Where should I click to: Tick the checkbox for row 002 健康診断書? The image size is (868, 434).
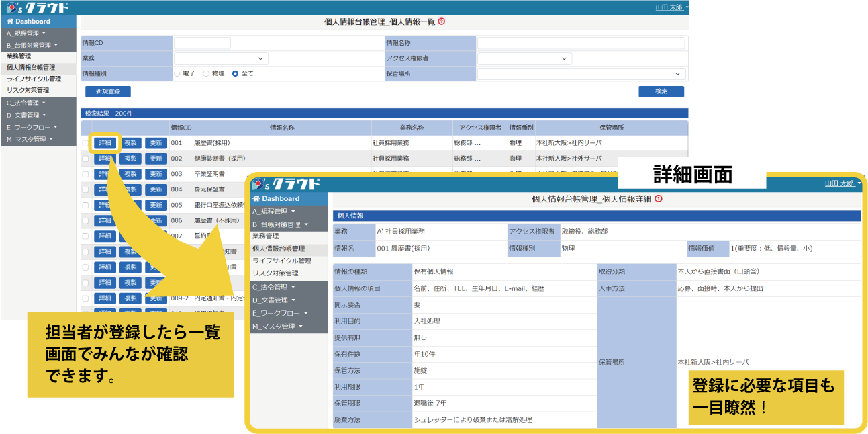(85, 159)
